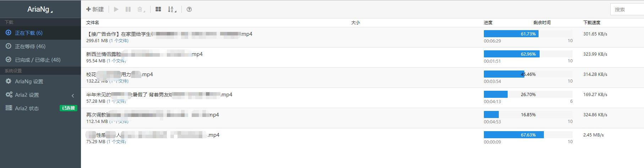Viewport: 644px width, 168px height.
Task: Expand the Aria2 设置 chevron
Action: tap(73, 95)
